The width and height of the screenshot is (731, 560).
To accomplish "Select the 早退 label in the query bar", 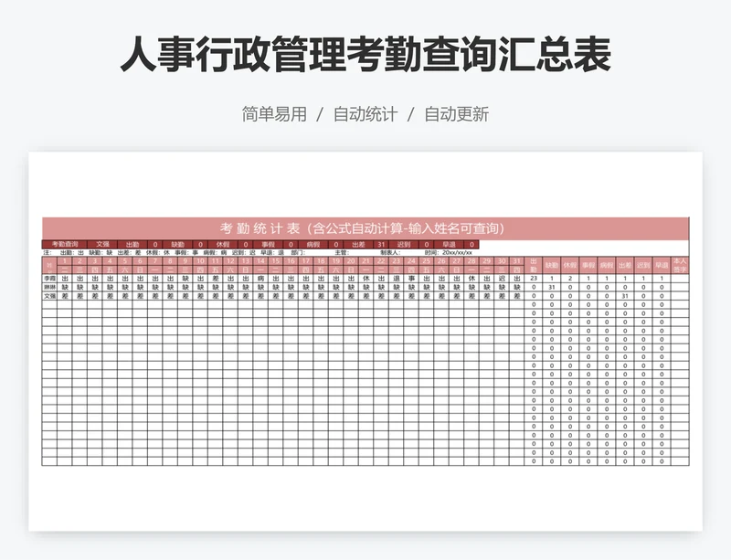I will pos(449,244).
